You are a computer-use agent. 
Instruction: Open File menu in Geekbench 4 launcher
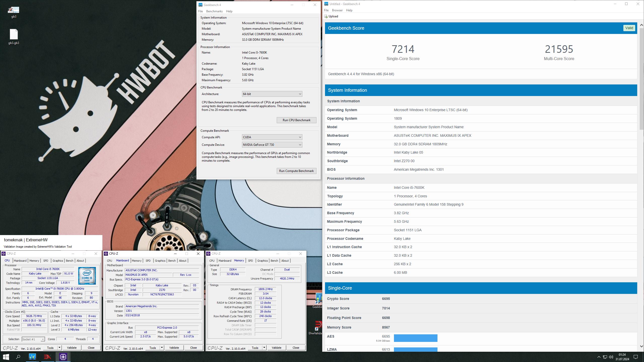pyautogui.click(x=200, y=11)
